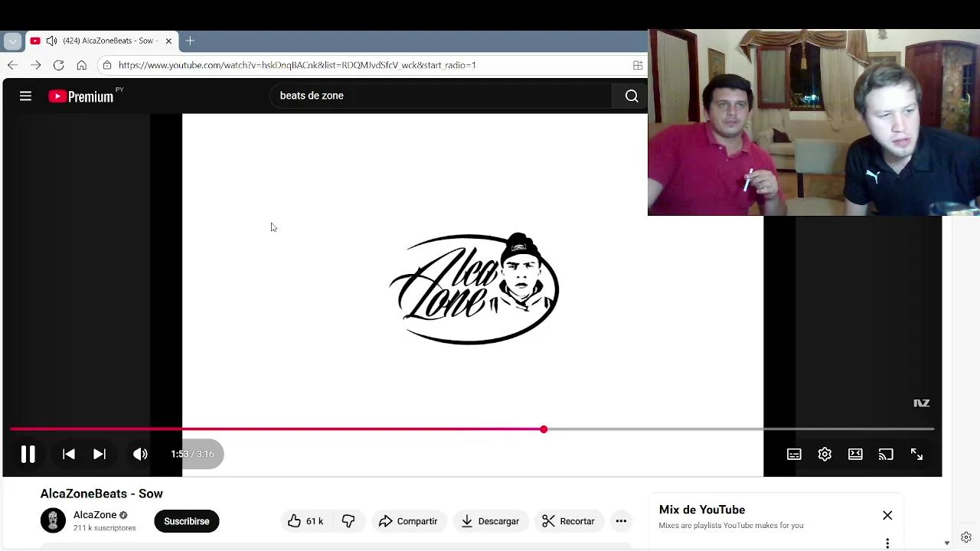Subscribe with the Suscribirse button
This screenshot has height=551, width=980.
pyautogui.click(x=186, y=521)
